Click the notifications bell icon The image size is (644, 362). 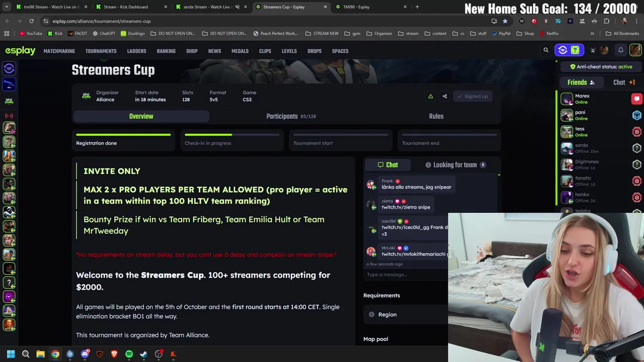pyautogui.click(x=621, y=50)
